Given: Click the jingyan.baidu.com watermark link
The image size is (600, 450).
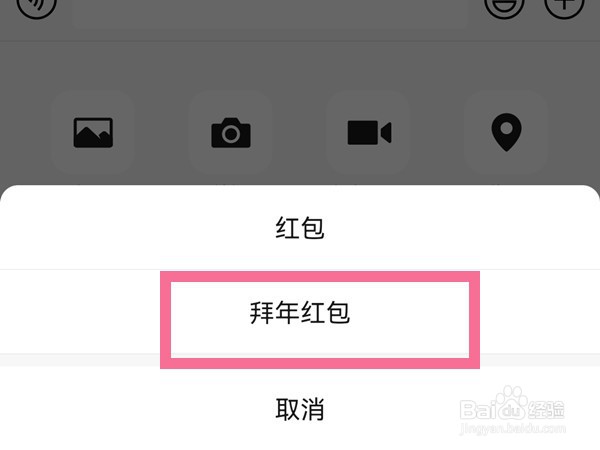Looking at the screenshot, I should pos(513,428).
